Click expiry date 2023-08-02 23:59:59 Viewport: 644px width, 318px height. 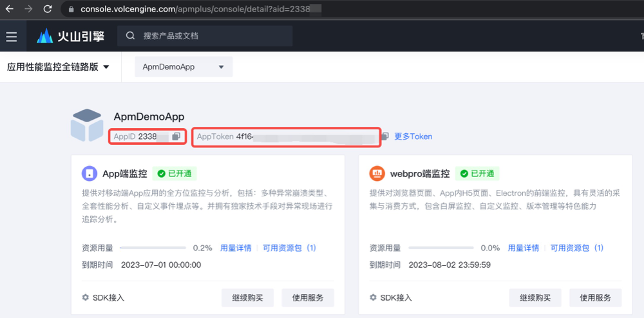coord(450,265)
